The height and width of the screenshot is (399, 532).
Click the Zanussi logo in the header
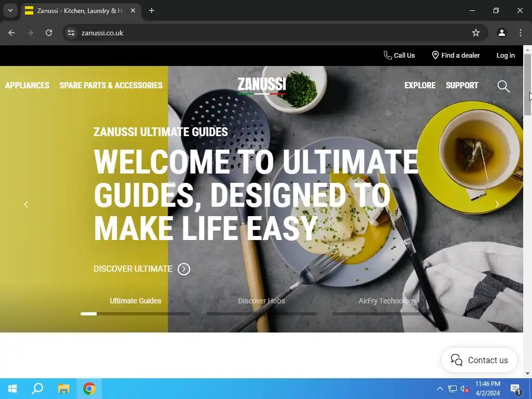pyautogui.click(x=262, y=85)
